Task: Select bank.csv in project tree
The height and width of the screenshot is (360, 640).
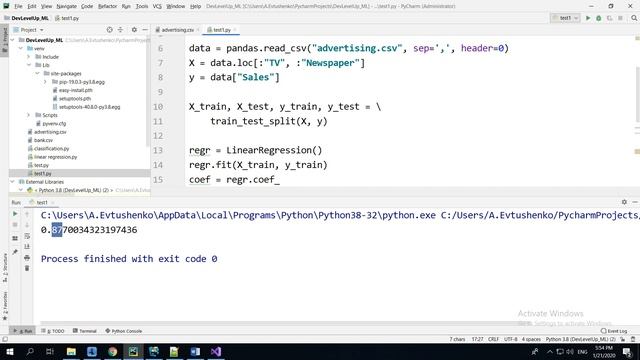Action: tap(43, 140)
